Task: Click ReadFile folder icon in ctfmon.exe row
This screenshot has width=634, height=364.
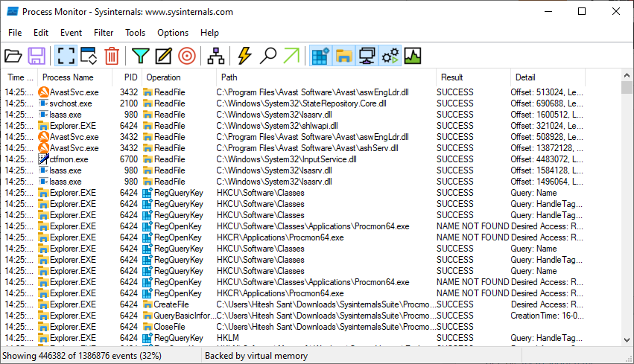Action: (x=148, y=159)
